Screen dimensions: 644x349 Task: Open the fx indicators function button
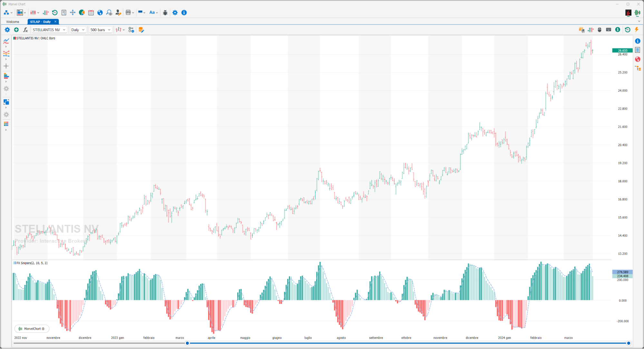click(25, 30)
